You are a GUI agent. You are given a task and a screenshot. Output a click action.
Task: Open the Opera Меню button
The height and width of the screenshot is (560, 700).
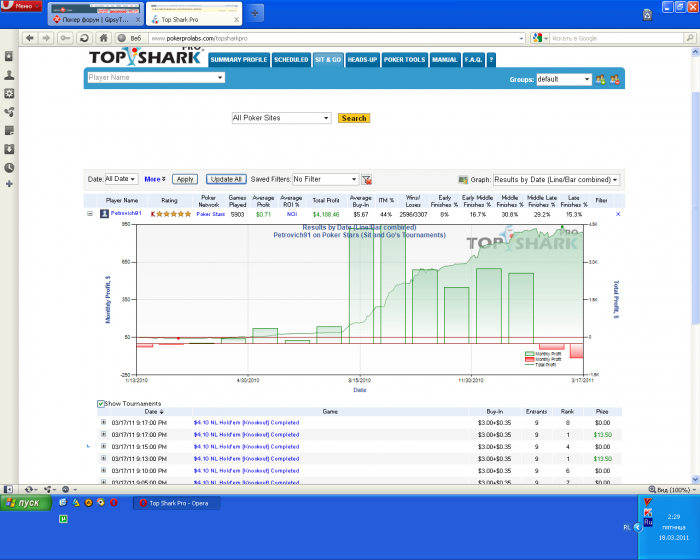click(x=21, y=6)
